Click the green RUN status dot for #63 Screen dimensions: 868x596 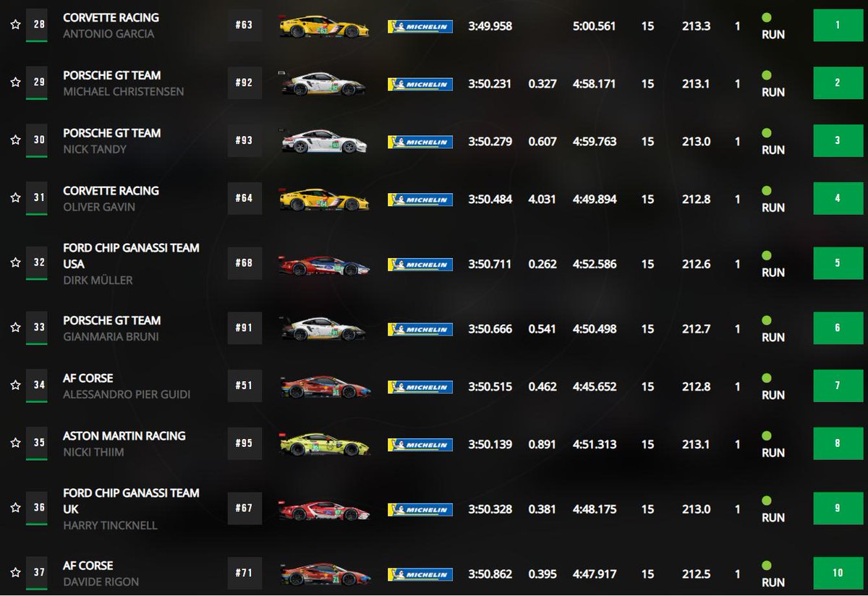[x=767, y=17]
